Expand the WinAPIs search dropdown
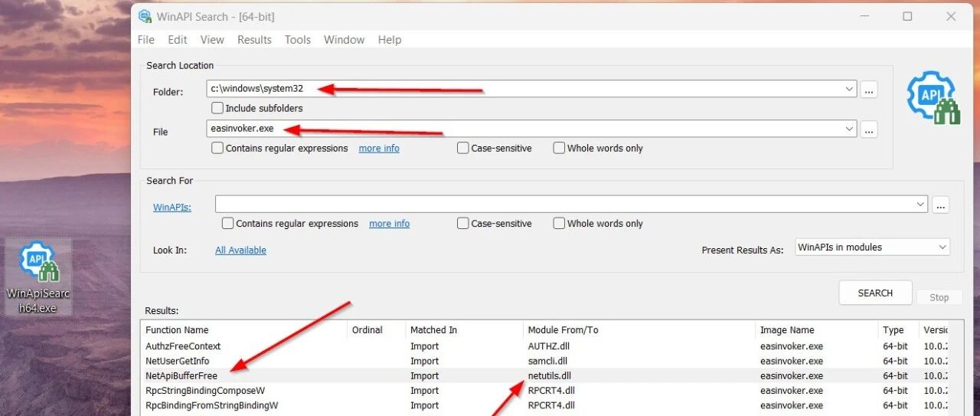The image size is (980, 416). (x=920, y=205)
